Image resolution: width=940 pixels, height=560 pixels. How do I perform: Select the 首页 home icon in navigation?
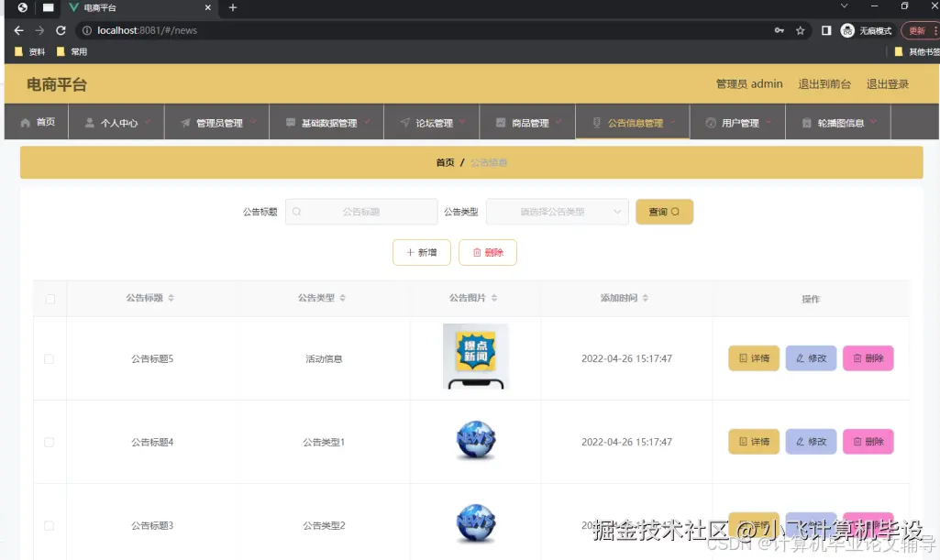tap(25, 121)
